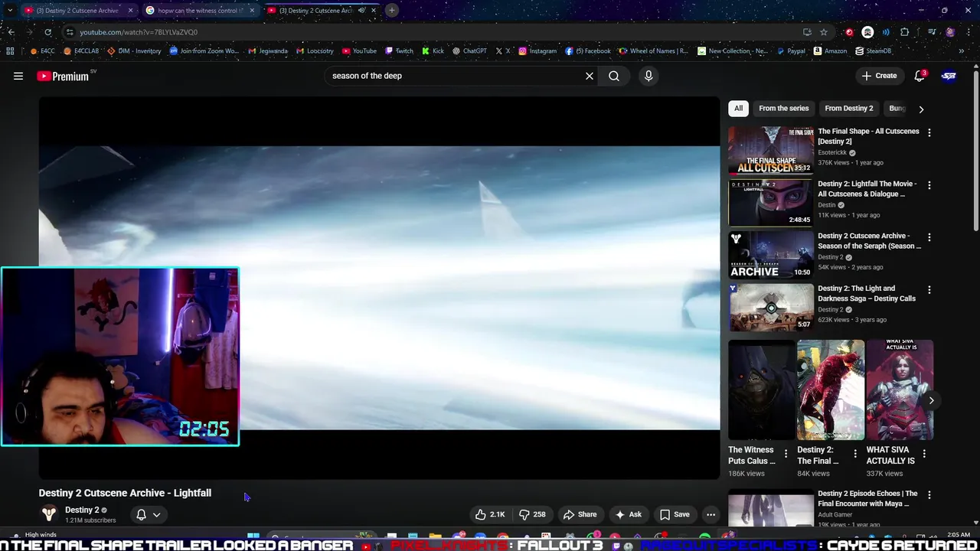Select the 'From Destiny 2' chip
980x551 pixels.
848,108
